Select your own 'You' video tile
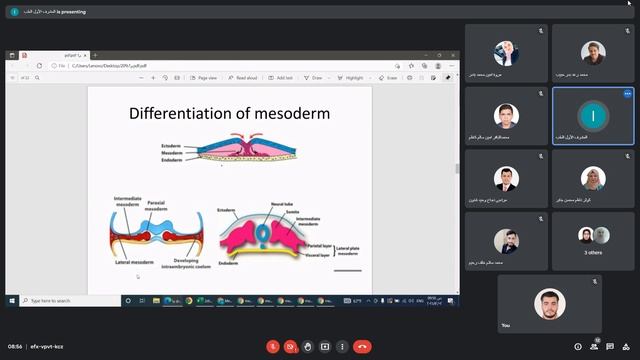 click(x=549, y=304)
